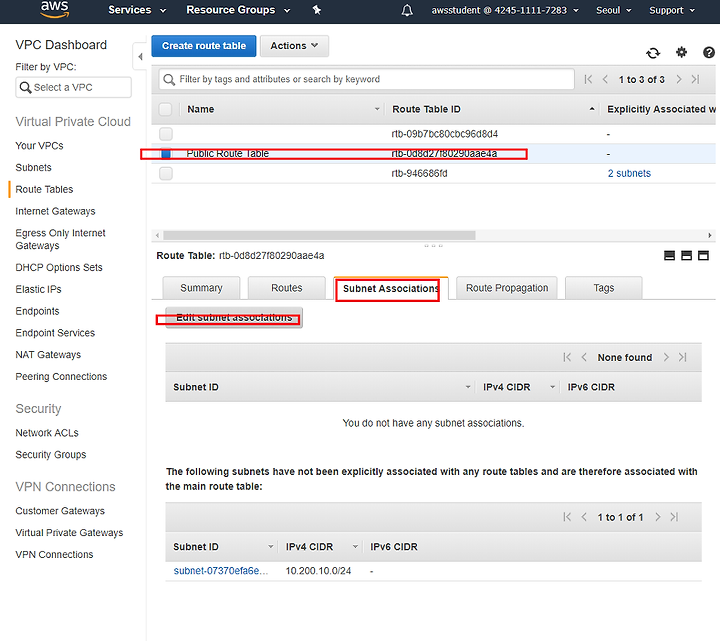Go to last page in None found pager

pos(683,357)
